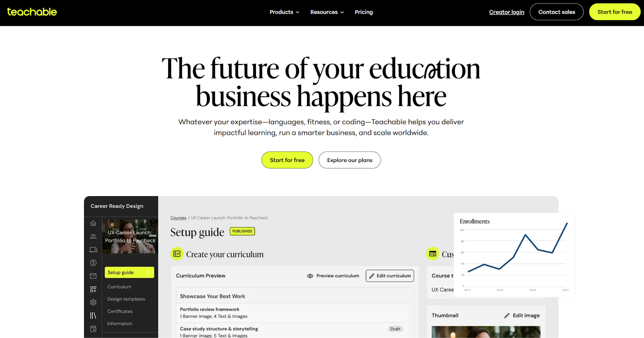Click the eye icon next to Preview curriculum
The width and height of the screenshot is (644, 338).
click(x=310, y=276)
